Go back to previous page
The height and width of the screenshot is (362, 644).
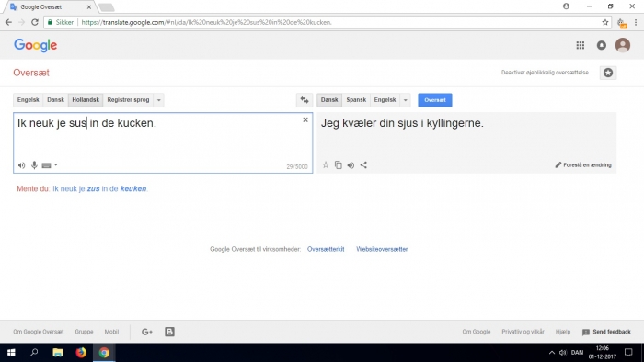[x=8, y=22]
